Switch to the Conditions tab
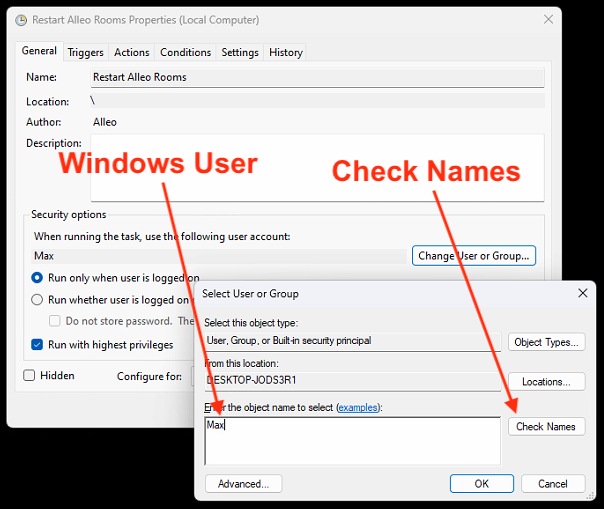The height and width of the screenshot is (509, 604). point(186,52)
